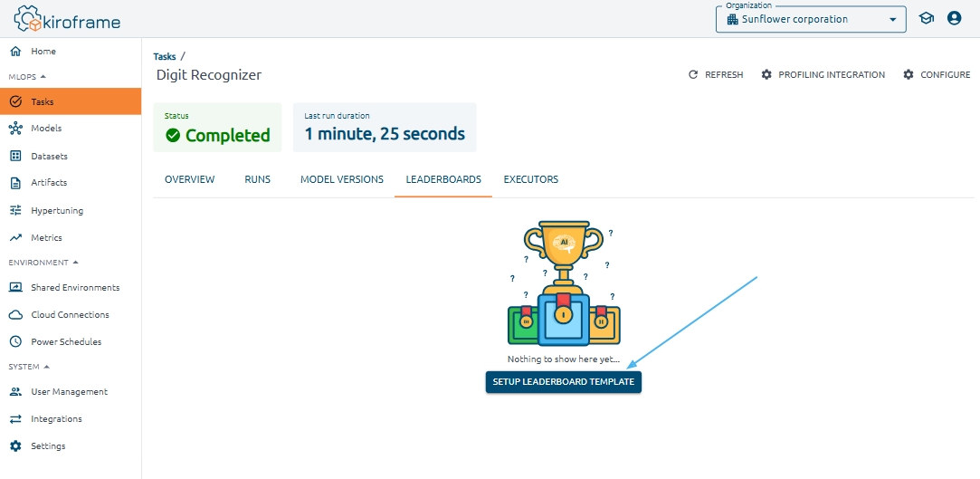This screenshot has width=980, height=479.
Task: Open the Metrics chart icon
Action: pos(15,238)
